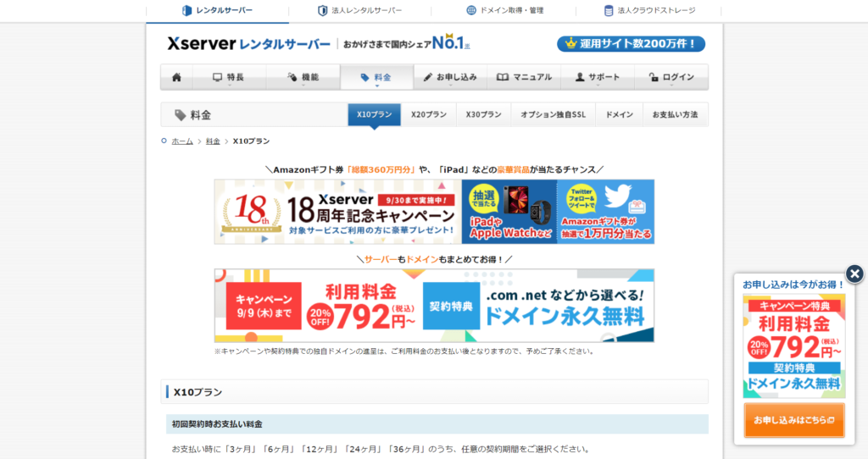Open the お申し込み application menu
Viewport: 868px width, 459px height.
tap(451, 77)
